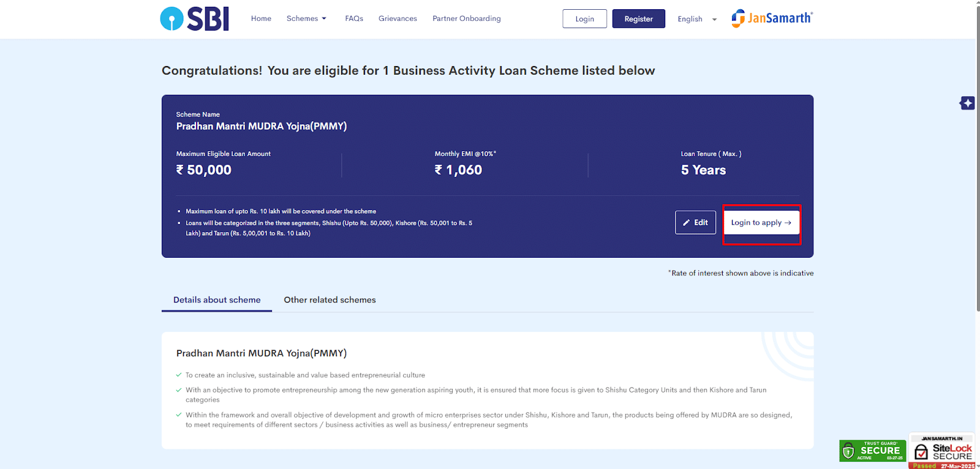Go to the Home page
The image size is (980, 469).
pyautogui.click(x=261, y=18)
